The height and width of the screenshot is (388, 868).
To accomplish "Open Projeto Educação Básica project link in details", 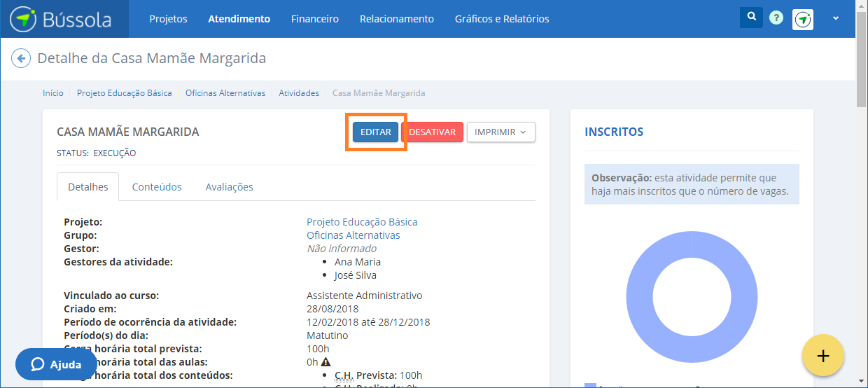I will tap(362, 222).
